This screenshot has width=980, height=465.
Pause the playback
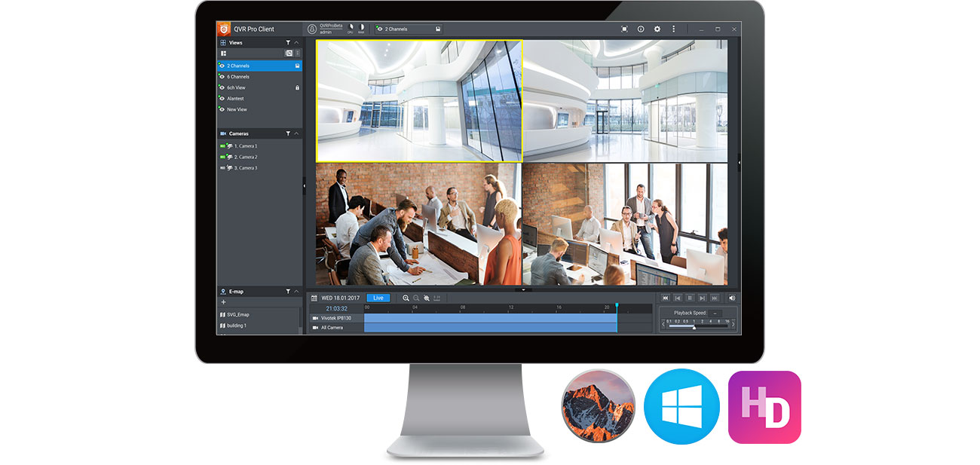click(690, 298)
